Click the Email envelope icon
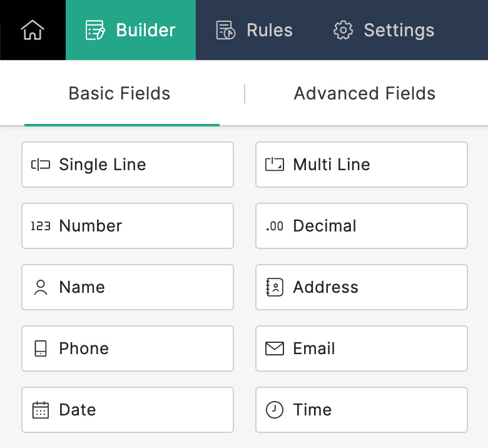 [x=275, y=349]
